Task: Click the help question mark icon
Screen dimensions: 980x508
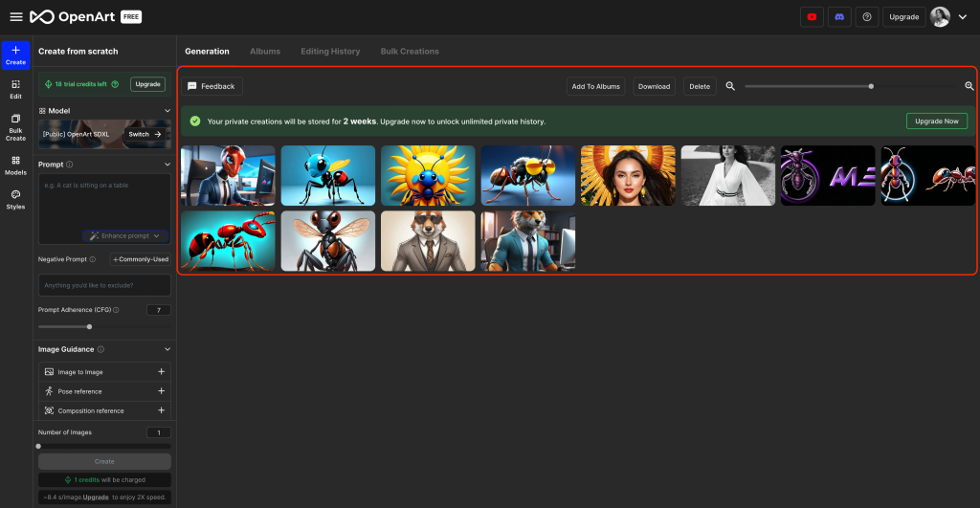Action: click(x=866, y=17)
